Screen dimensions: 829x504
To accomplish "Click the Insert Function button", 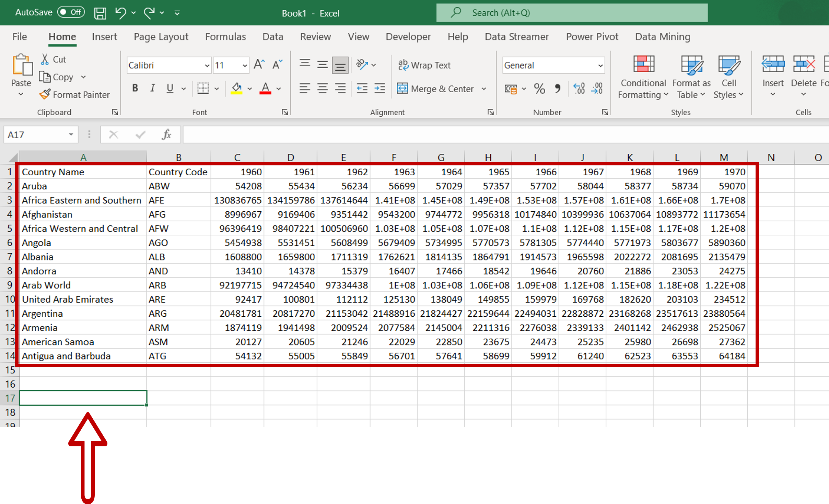I will (167, 134).
